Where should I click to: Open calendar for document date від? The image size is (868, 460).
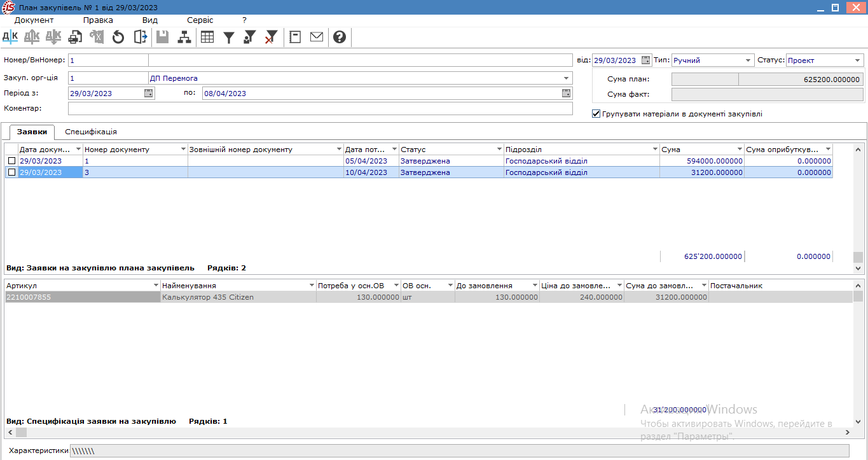[646, 60]
